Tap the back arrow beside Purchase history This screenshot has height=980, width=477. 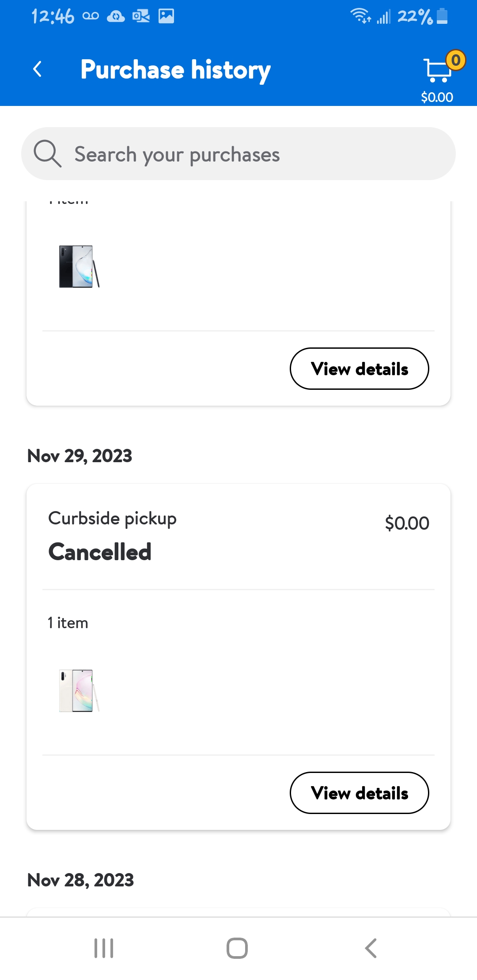38,69
